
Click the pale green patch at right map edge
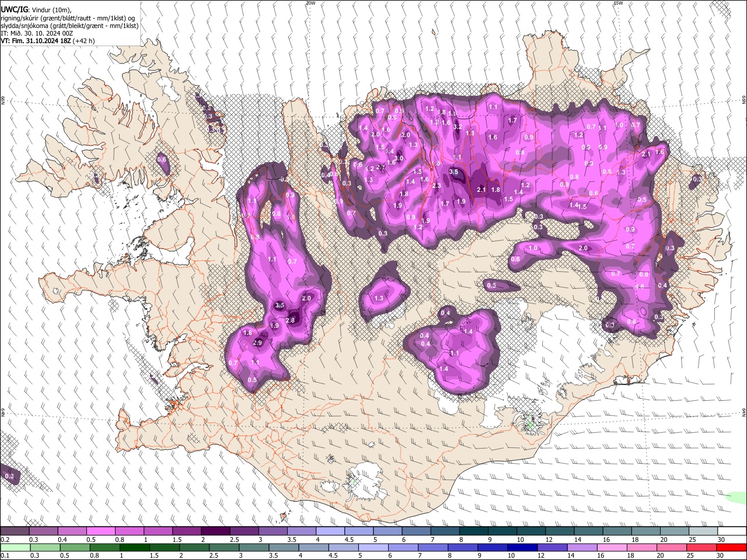736,497
